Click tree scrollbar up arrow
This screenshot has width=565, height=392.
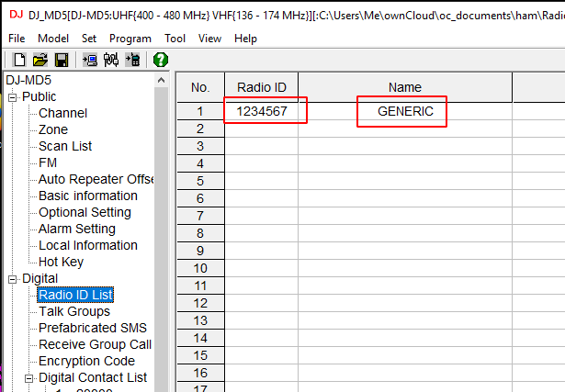coord(161,80)
